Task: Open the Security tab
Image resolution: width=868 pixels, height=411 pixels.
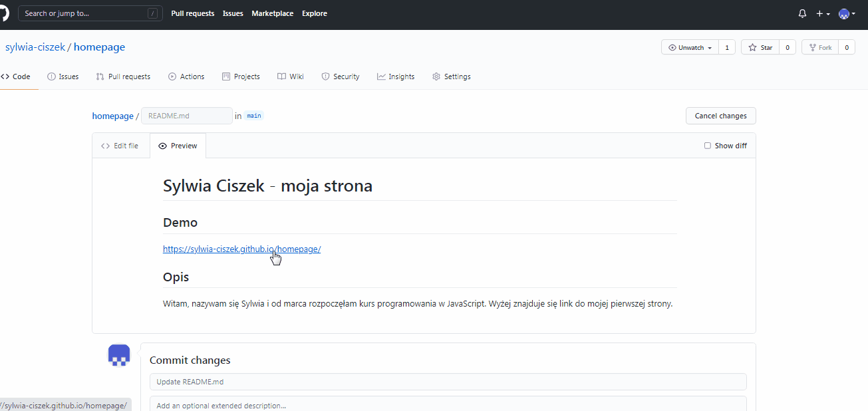Action: 341,76
